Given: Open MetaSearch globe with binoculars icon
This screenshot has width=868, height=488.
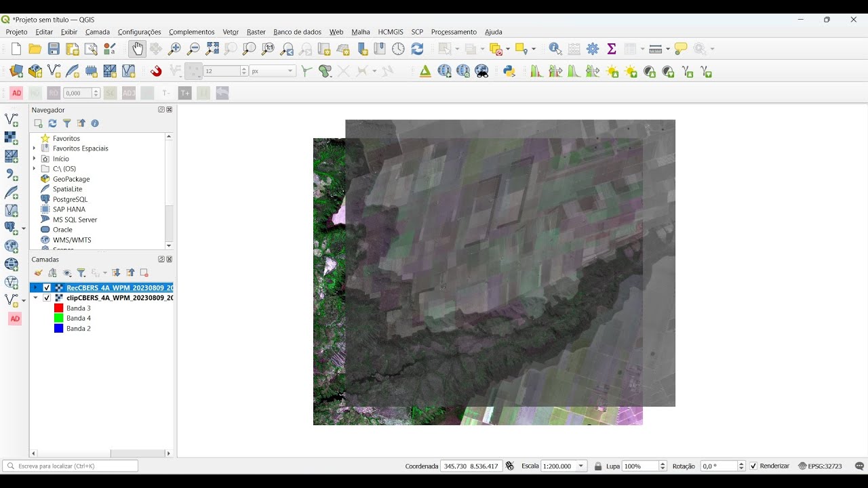Looking at the screenshot, I should pos(482,71).
